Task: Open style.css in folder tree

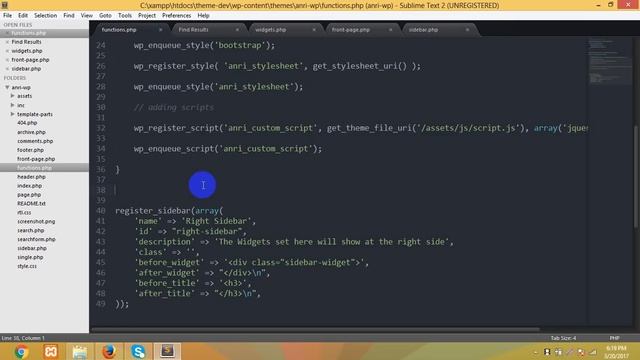Action: 27,267
